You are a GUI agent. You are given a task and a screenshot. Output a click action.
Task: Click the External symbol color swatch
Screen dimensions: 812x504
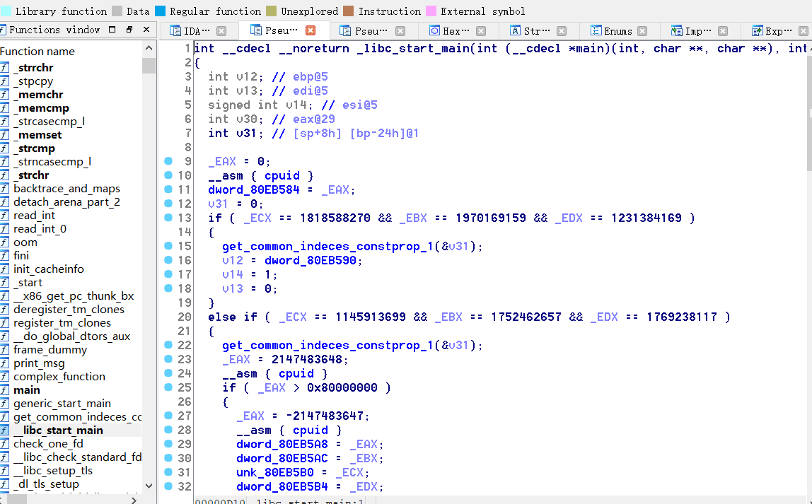pos(431,11)
